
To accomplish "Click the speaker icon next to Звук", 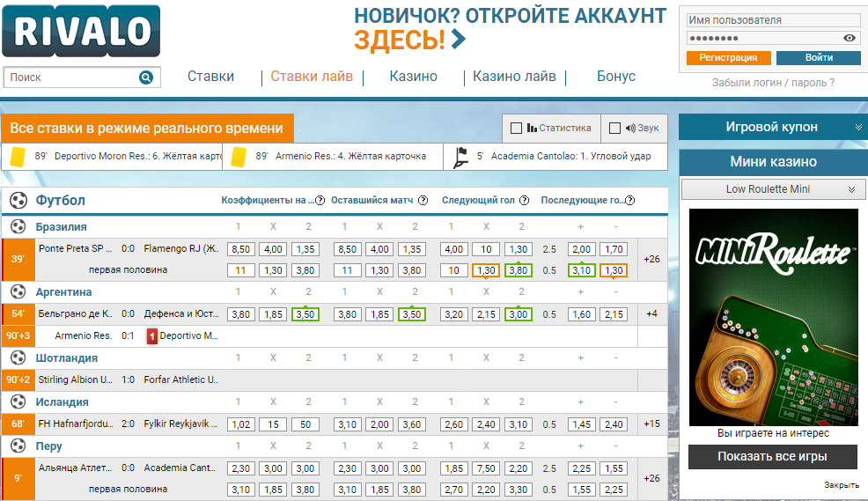I will point(630,128).
